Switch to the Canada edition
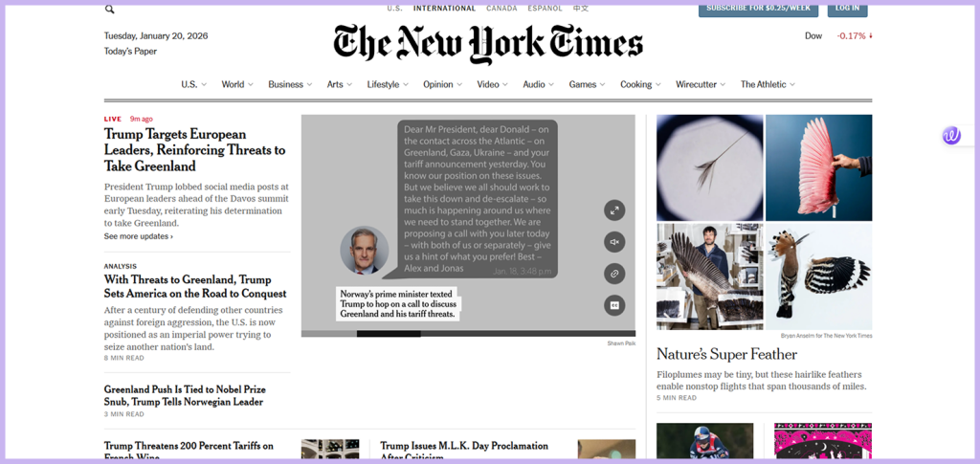The width and height of the screenshot is (980, 464). coord(501,9)
